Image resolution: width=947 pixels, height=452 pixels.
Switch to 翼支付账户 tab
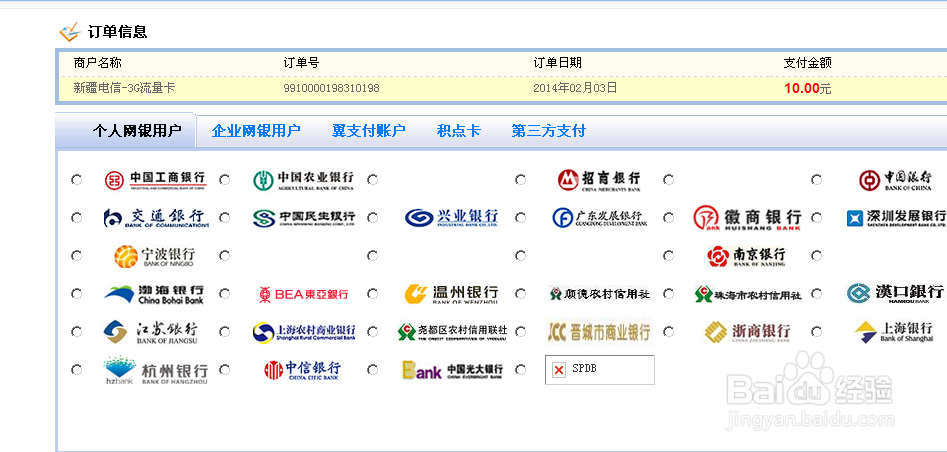[x=368, y=131]
